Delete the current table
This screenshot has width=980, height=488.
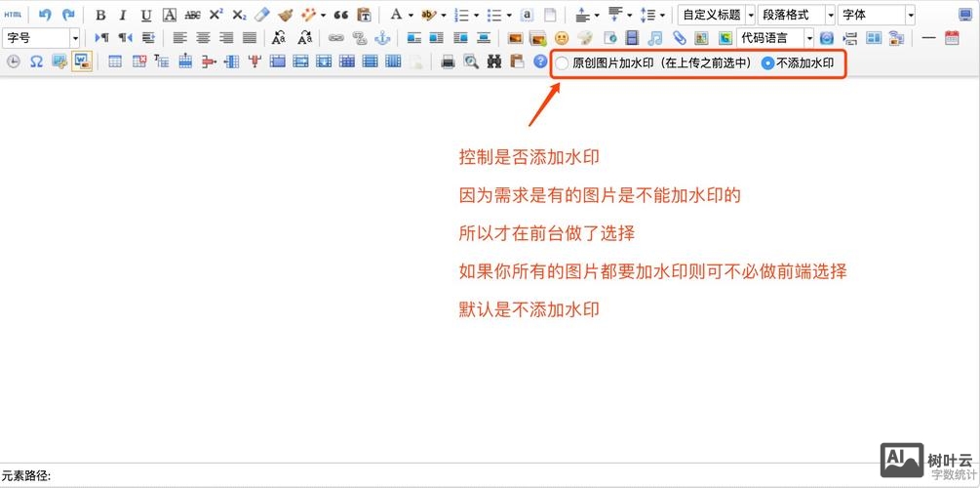click(x=138, y=61)
